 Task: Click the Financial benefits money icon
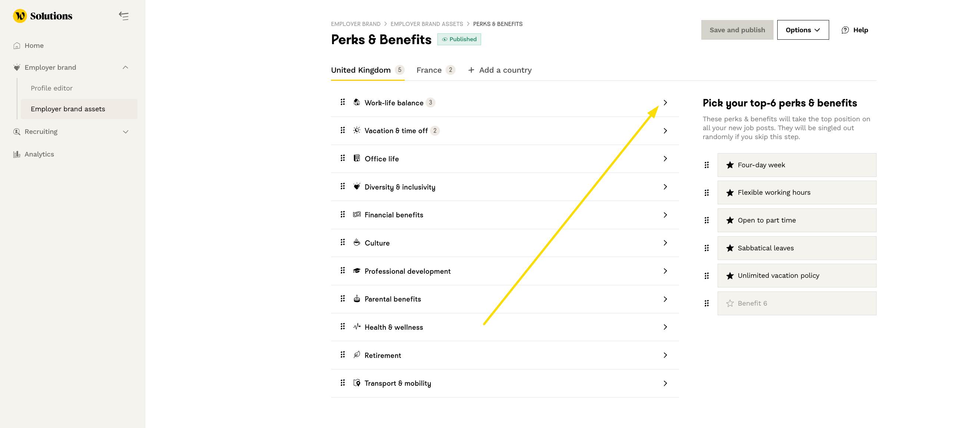357,215
